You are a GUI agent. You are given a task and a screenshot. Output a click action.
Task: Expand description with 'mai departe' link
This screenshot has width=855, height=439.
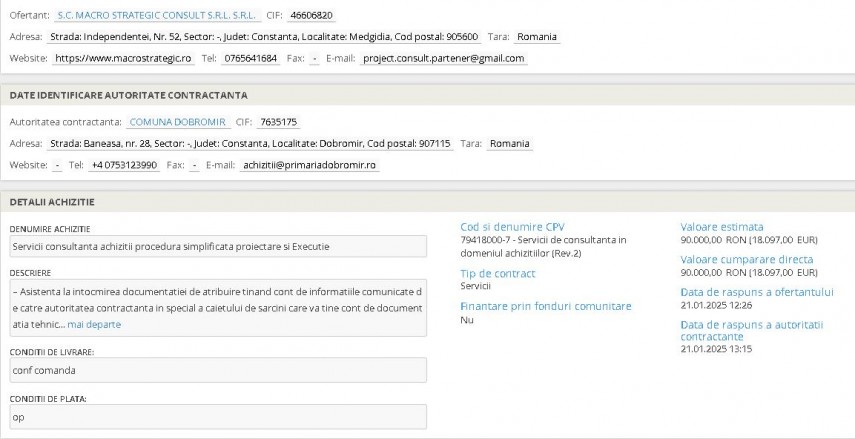click(95, 324)
